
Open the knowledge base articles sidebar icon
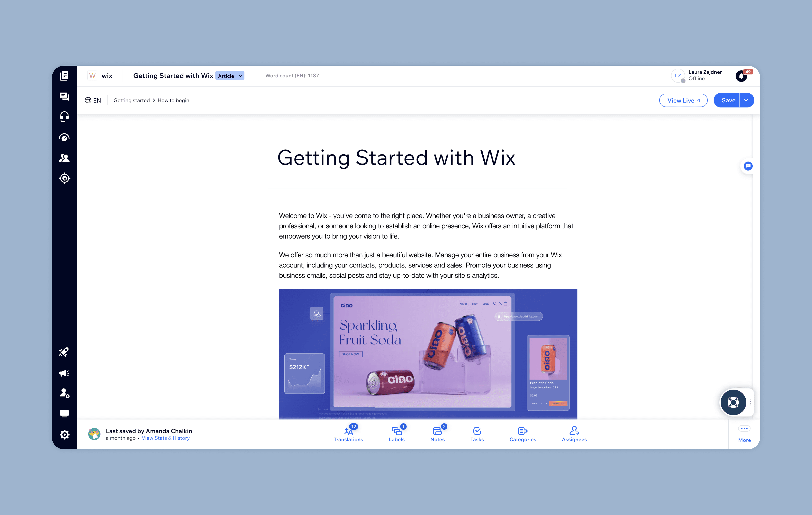coord(64,76)
